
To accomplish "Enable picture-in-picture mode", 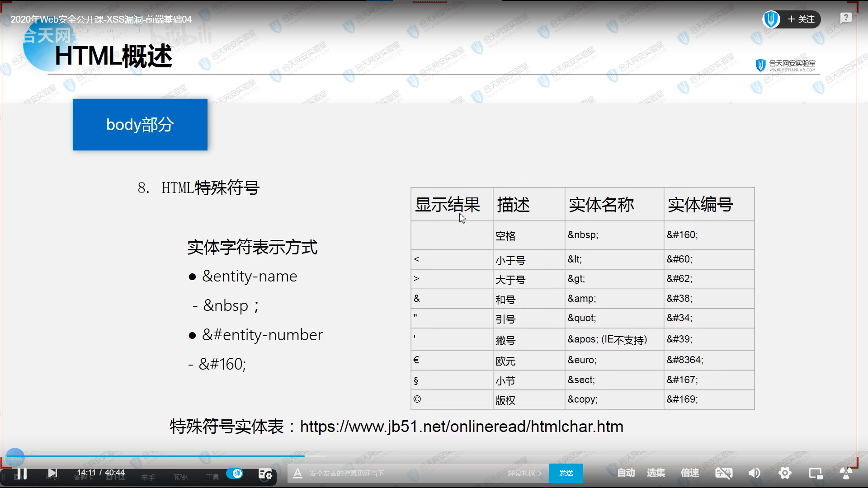I will click(x=815, y=473).
